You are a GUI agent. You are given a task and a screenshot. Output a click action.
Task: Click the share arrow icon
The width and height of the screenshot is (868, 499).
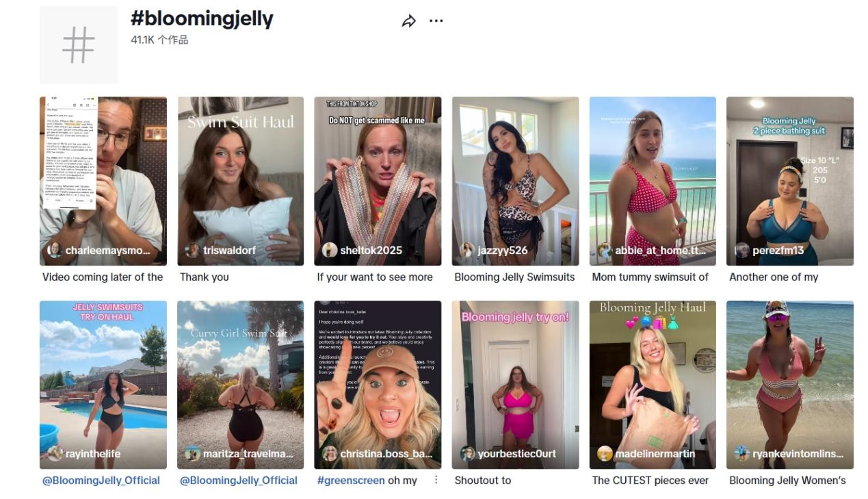pyautogui.click(x=408, y=21)
